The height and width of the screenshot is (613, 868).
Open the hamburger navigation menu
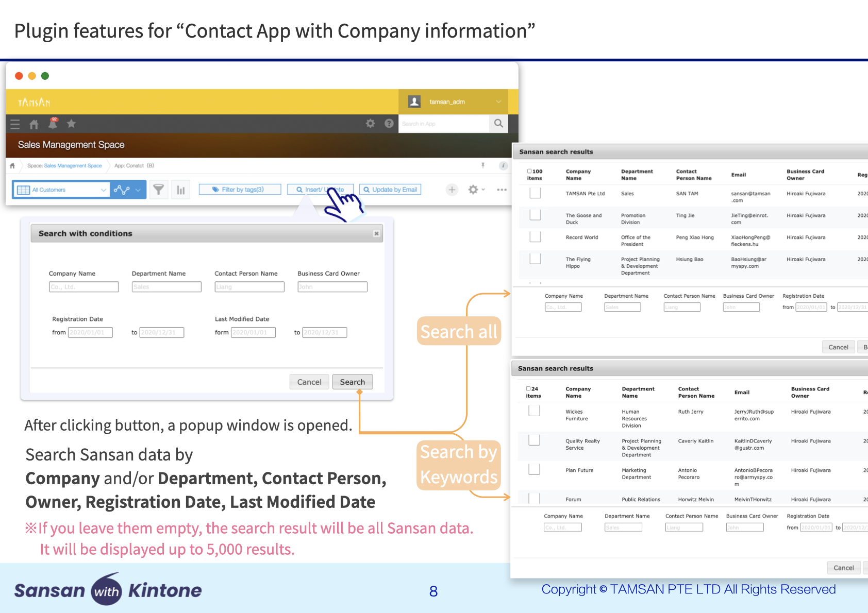tap(14, 124)
